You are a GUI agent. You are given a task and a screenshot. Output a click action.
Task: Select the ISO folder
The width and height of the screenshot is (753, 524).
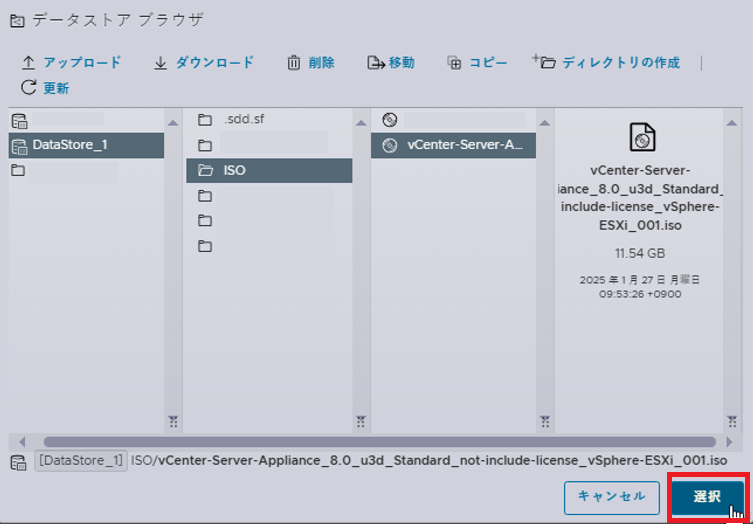269,171
